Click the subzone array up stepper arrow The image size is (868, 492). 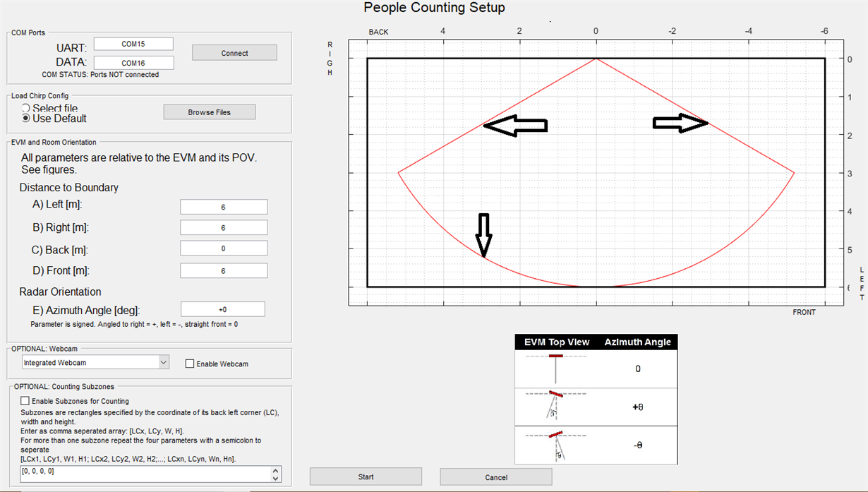[x=274, y=471]
